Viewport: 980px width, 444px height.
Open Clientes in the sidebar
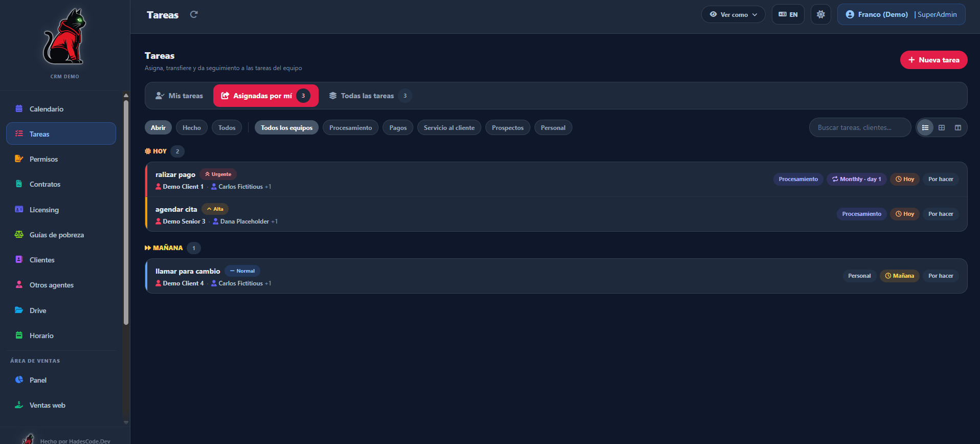point(61,260)
